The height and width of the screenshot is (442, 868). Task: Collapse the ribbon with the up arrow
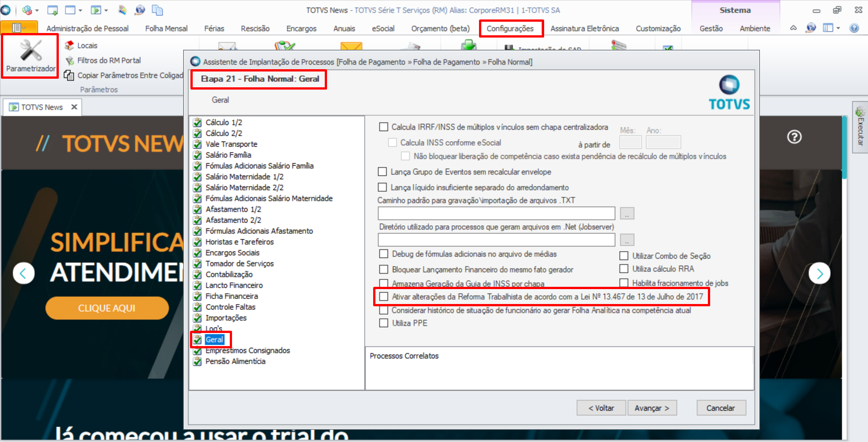pyautogui.click(x=793, y=28)
